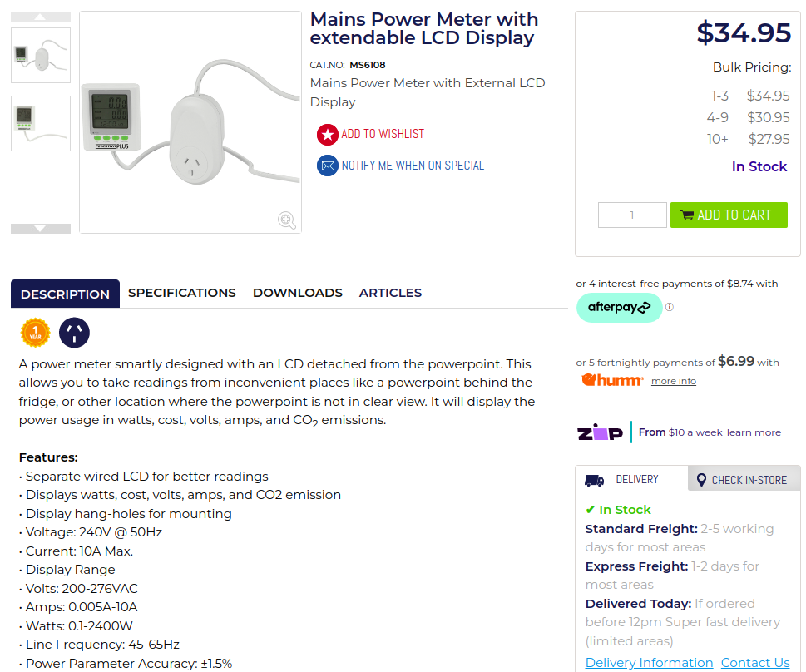This screenshot has height=672, width=806.
Task: Open the Articles tab
Action: [390, 293]
